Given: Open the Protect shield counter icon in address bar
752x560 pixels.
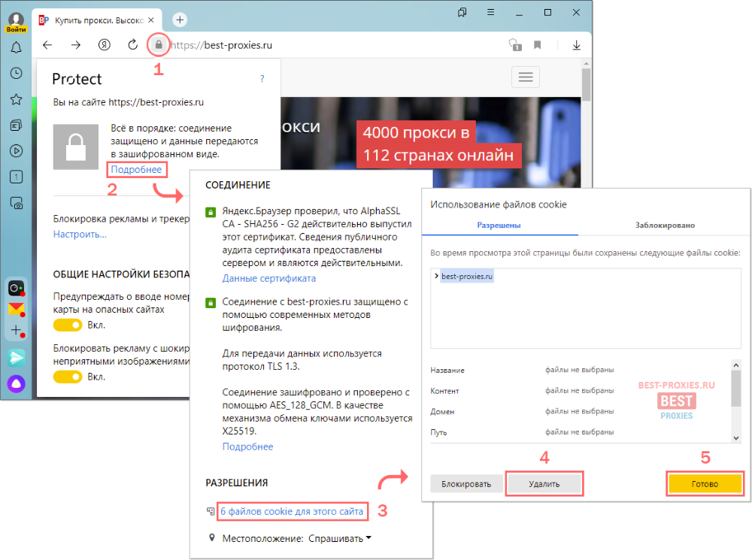Looking at the screenshot, I should pyautogui.click(x=515, y=45).
